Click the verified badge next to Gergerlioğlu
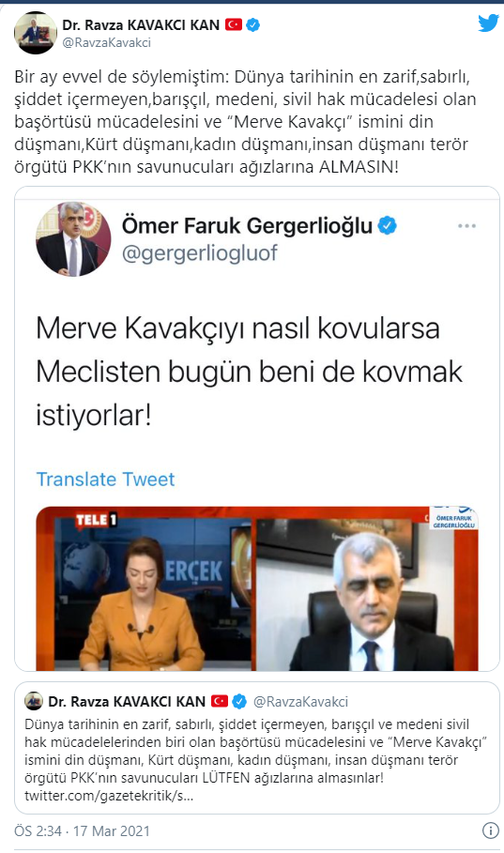Screen dimensions: 504x853 click(x=387, y=225)
